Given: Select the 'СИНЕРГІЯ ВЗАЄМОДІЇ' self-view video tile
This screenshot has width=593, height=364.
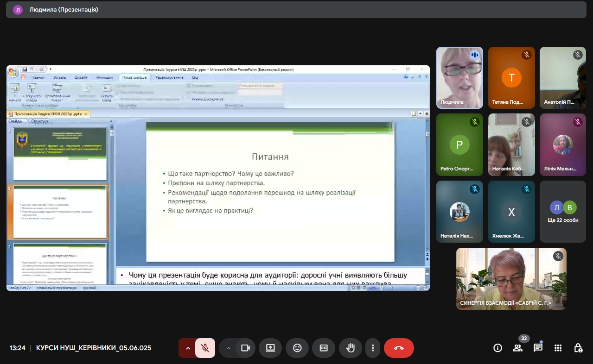Looking at the screenshot, I should pyautogui.click(x=511, y=278).
